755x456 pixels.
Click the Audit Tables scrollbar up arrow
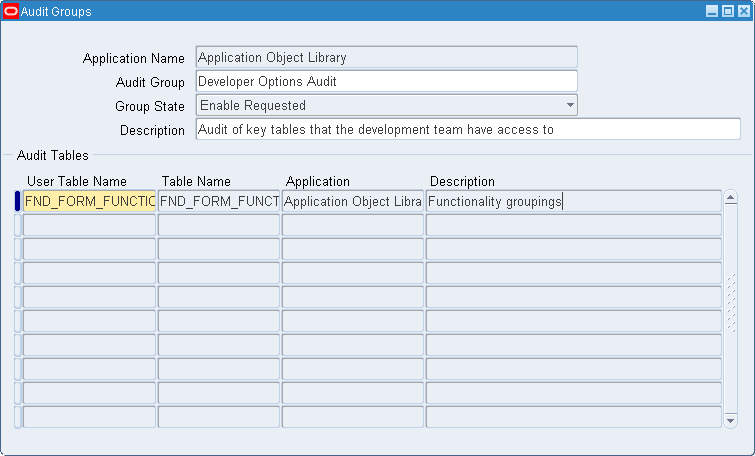coord(730,197)
